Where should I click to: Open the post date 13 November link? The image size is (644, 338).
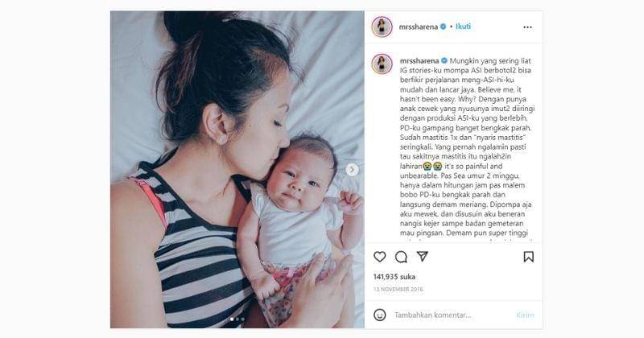(x=398, y=290)
